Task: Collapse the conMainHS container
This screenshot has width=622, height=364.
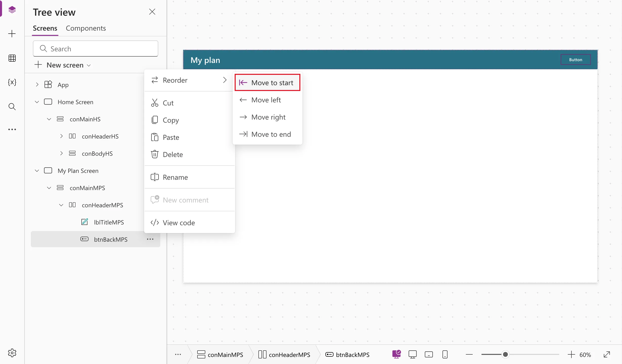Action: click(x=49, y=119)
